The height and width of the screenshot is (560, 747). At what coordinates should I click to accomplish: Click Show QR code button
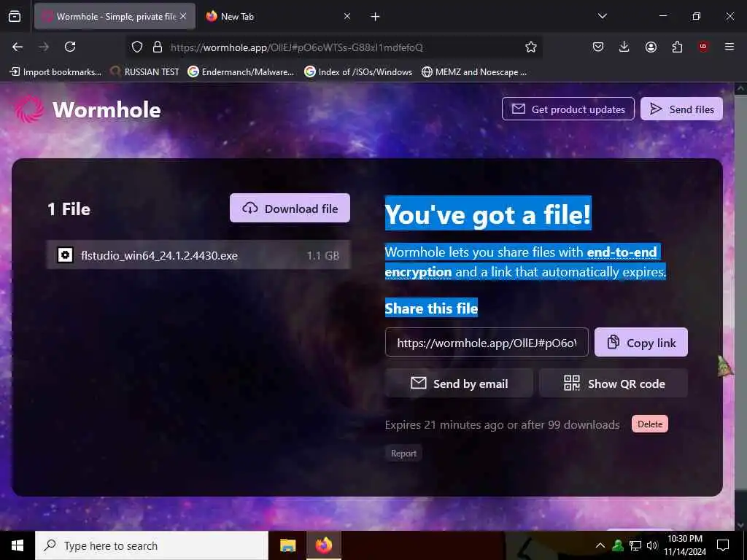click(x=613, y=384)
